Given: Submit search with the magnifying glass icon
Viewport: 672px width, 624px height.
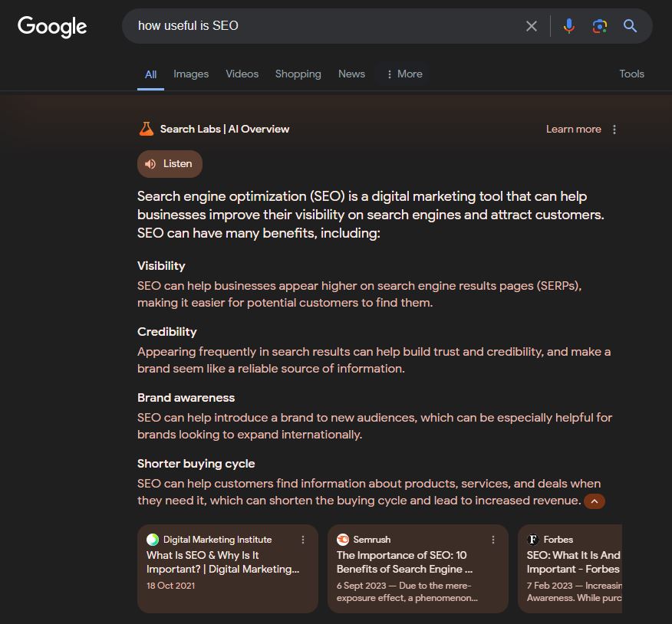Looking at the screenshot, I should coord(630,26).
